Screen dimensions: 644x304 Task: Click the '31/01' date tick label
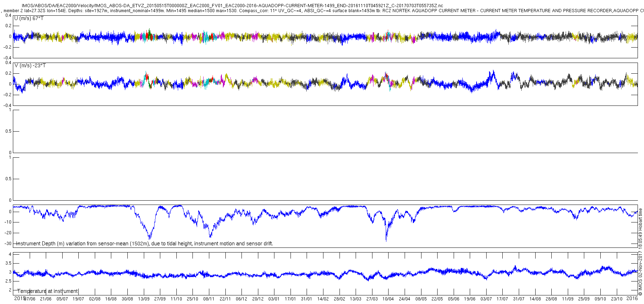307,299
